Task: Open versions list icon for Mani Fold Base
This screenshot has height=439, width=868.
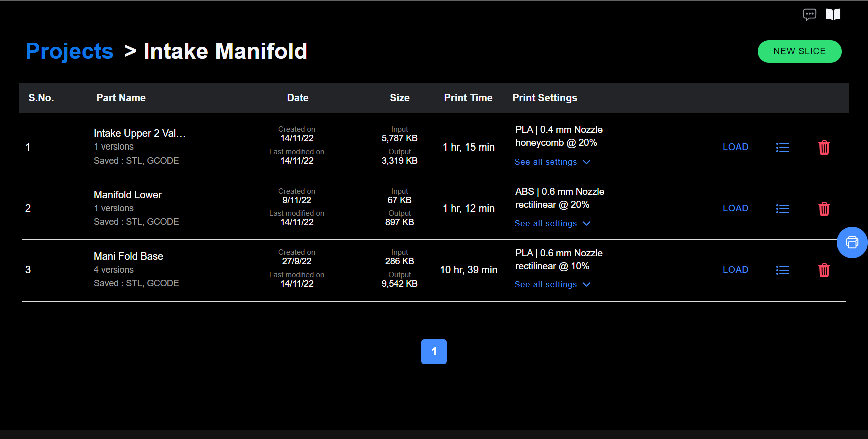Action: (x=782, y=270)
